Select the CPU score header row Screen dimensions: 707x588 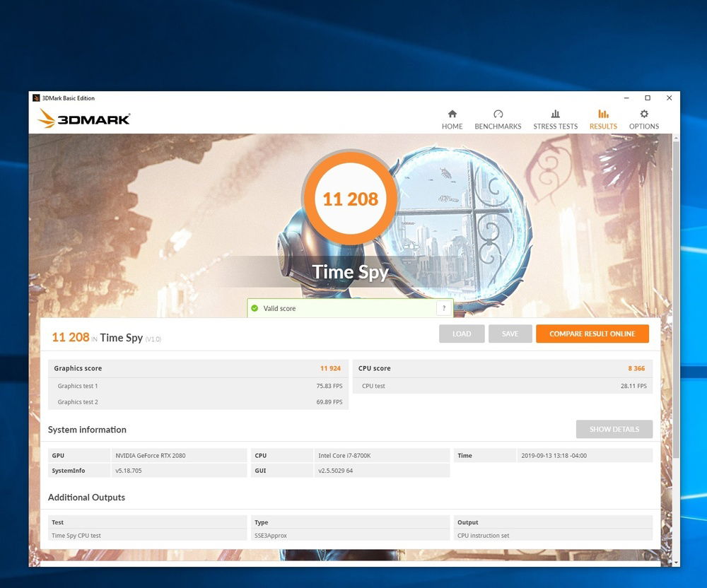click(x=502, y=368)
